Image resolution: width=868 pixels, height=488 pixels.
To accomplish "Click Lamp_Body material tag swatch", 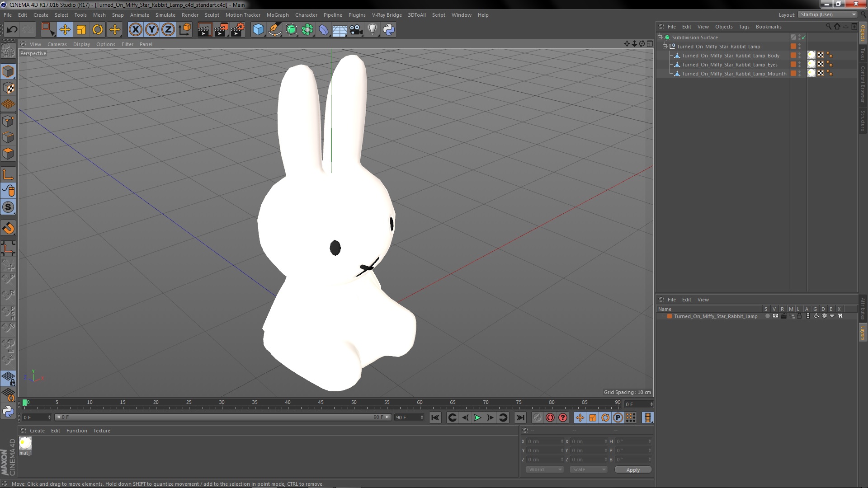I will 811,55.
